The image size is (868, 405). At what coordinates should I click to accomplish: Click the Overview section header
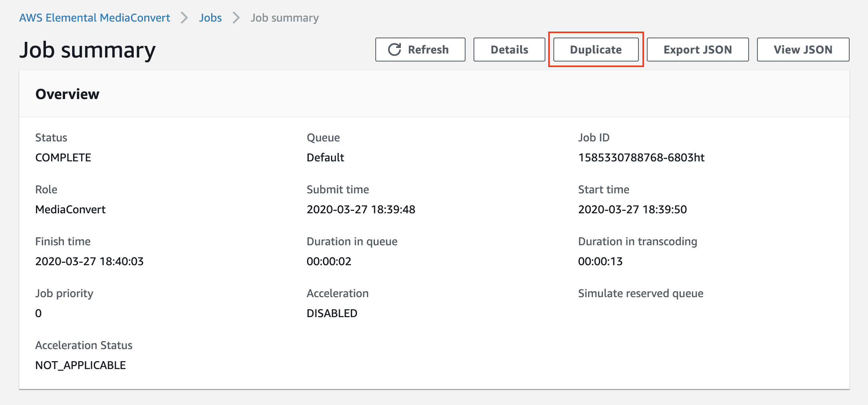click(67, 94)
